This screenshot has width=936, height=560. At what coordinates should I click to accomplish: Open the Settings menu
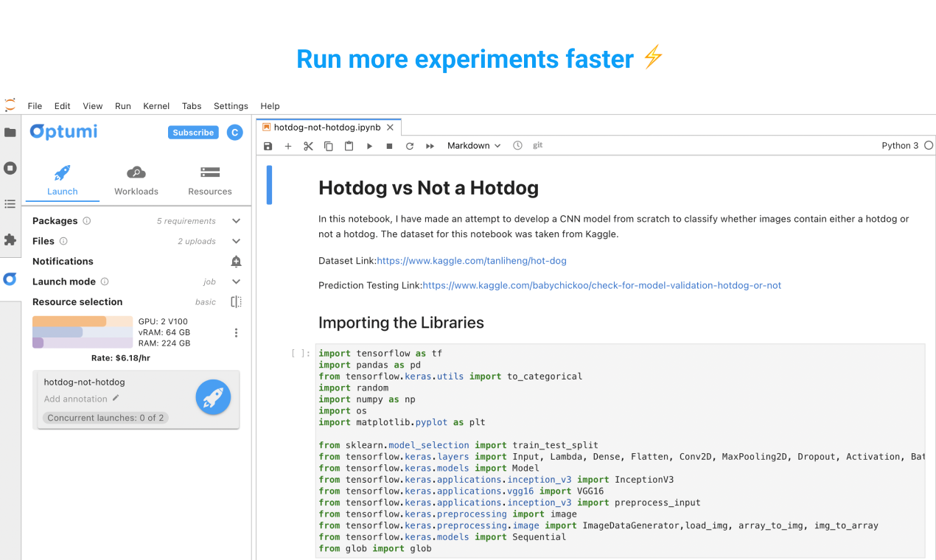[x=231, y=106]
